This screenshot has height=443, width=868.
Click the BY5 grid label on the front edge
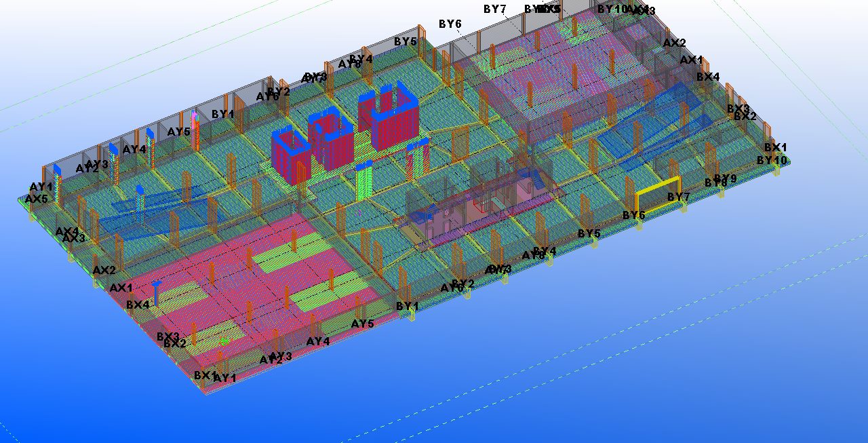589,233
